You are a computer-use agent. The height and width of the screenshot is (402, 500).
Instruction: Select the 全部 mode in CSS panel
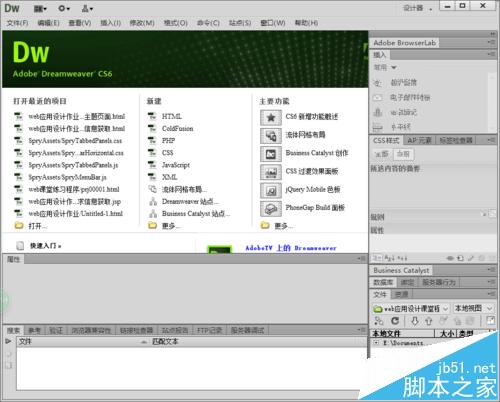click(x=382, y=154)
